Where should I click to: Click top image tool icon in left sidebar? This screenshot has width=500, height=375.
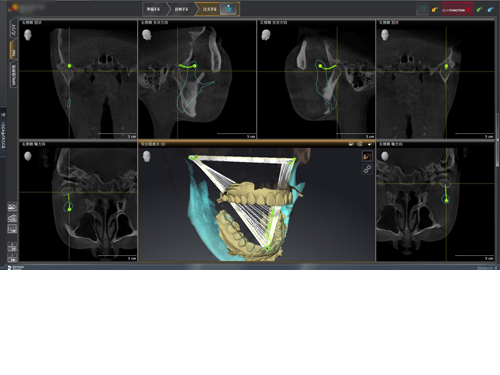(12, 207)
